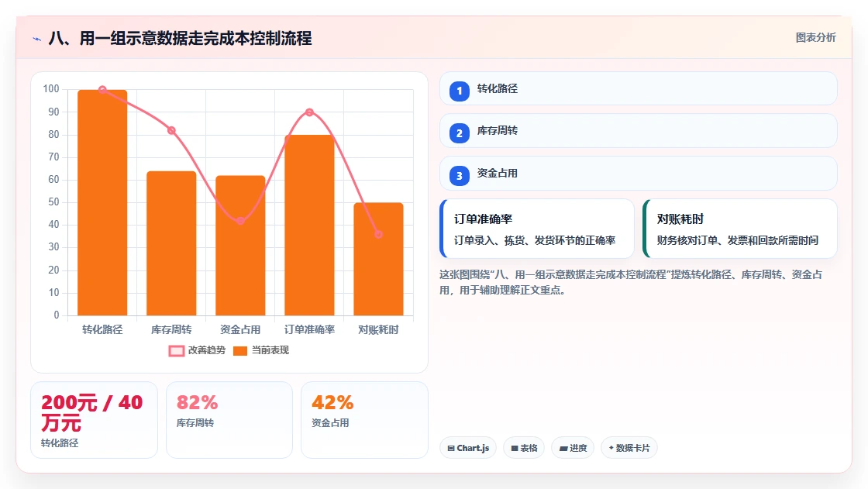Click the 转化路径 orange bar
This screenshot has width=868, height=489.
(x=102, y=203)
